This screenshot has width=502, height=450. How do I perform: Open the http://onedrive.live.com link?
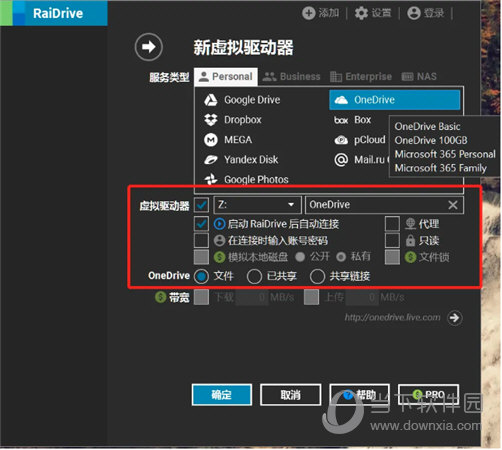tap(392, 318)
